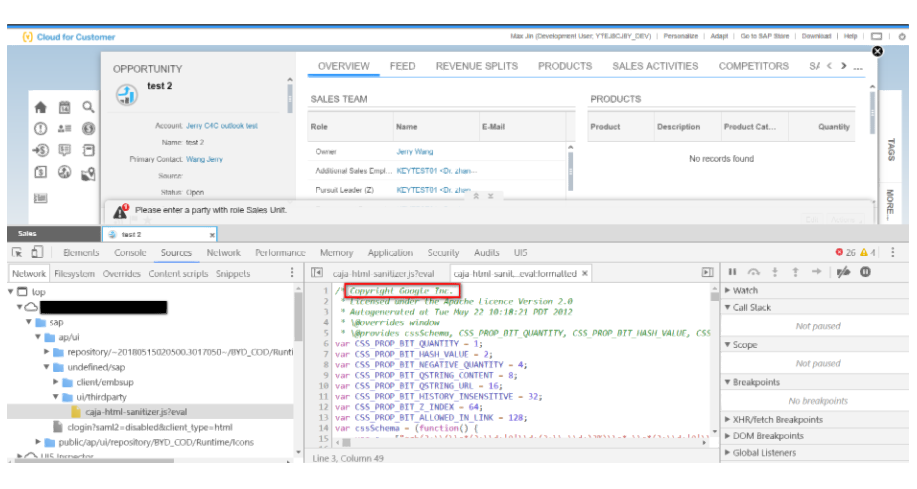Open the Home icon in sidebar
917x489 pixels.
[x=40, y=107]
